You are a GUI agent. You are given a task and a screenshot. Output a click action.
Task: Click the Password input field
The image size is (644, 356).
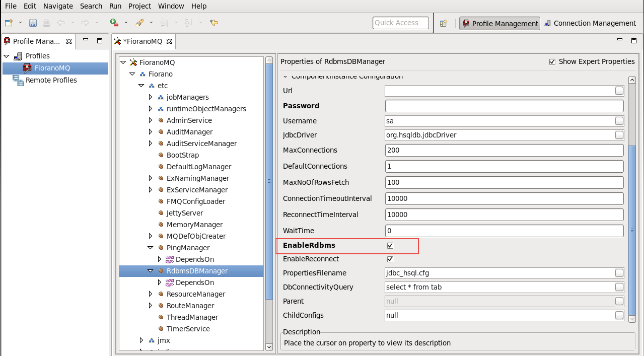pos(504,106)
